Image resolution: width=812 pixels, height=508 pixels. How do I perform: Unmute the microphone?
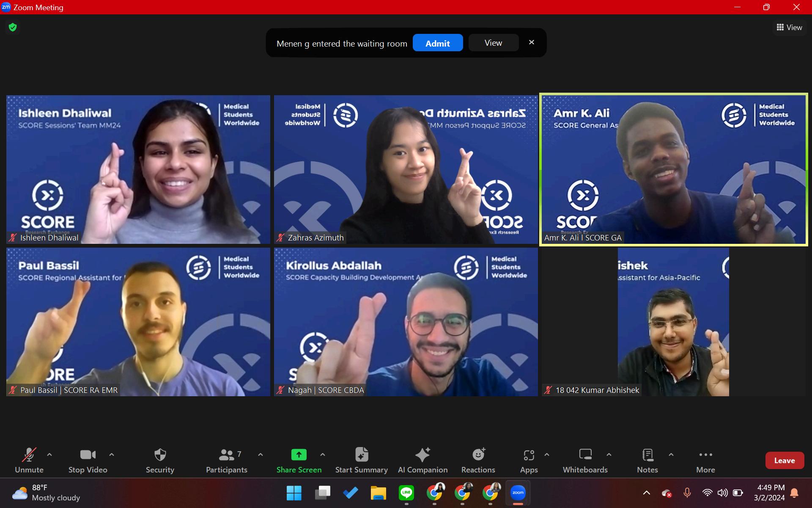coord(29,455)
